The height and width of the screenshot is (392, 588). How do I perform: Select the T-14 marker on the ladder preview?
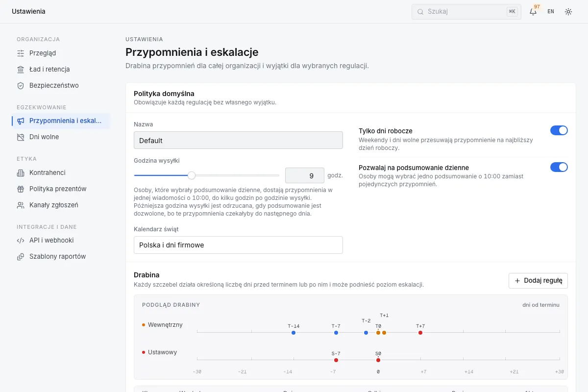click(294, 333)
